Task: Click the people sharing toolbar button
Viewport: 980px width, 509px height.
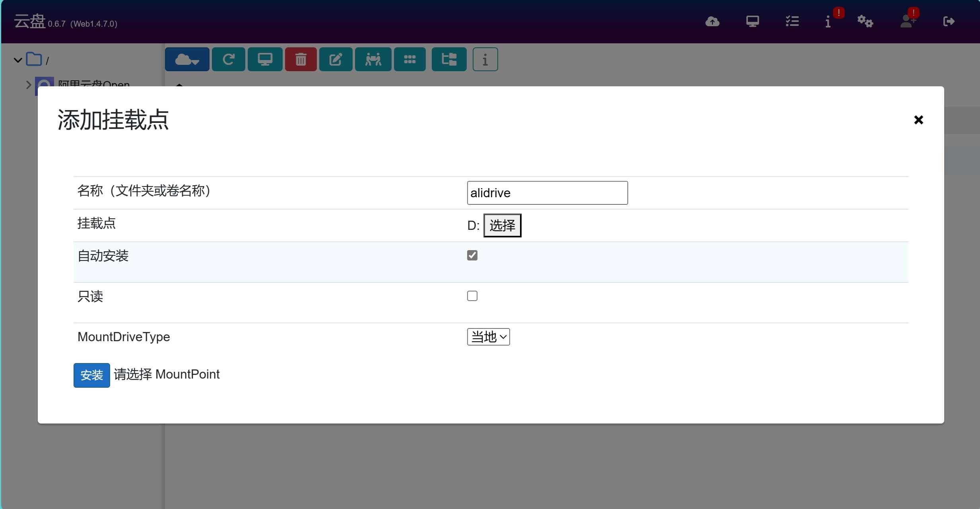Action: click(x=373, y=59)
